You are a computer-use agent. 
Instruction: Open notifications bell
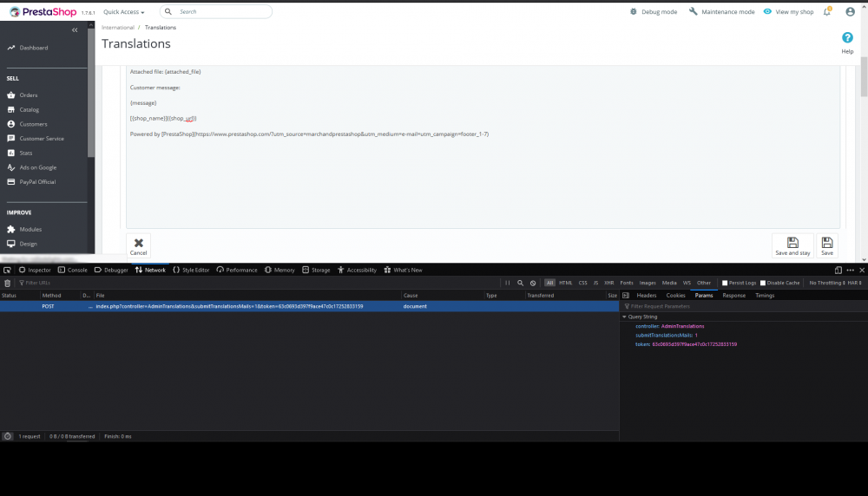coord(827,11)
